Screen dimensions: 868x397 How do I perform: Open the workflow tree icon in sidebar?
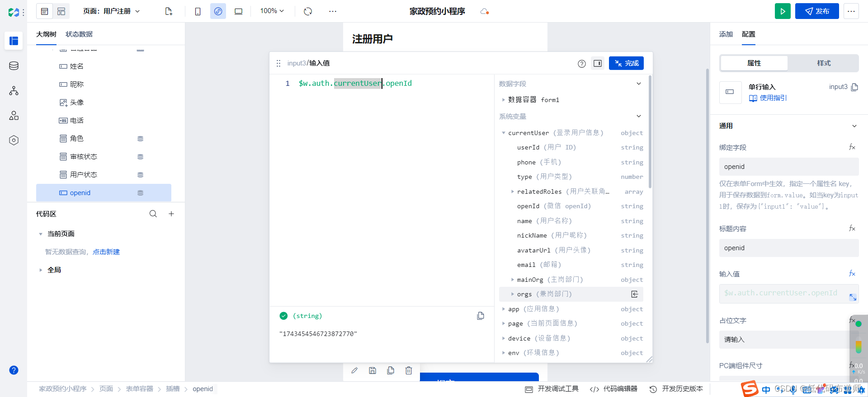[14, 91]
